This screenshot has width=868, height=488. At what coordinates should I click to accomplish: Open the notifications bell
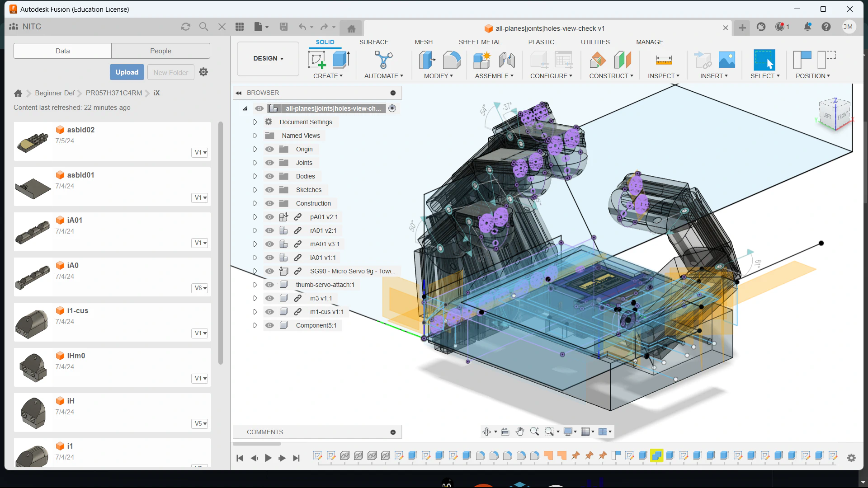[x=807, y=27]
